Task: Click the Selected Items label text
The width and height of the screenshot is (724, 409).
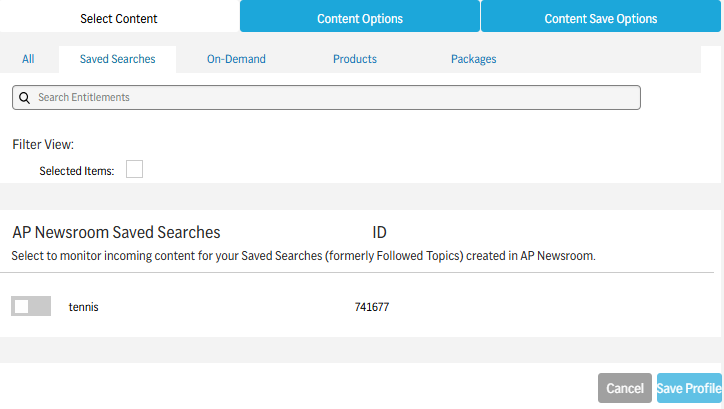Action: 77,171
